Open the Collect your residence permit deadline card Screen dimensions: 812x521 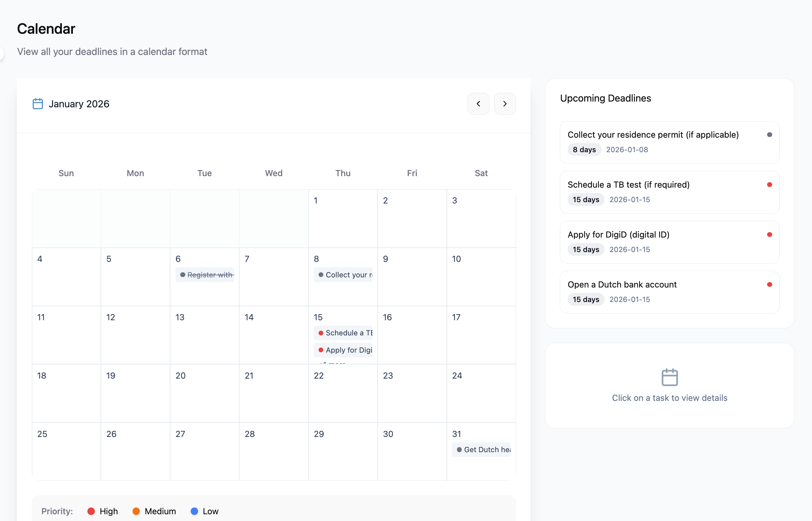[670, 142]
